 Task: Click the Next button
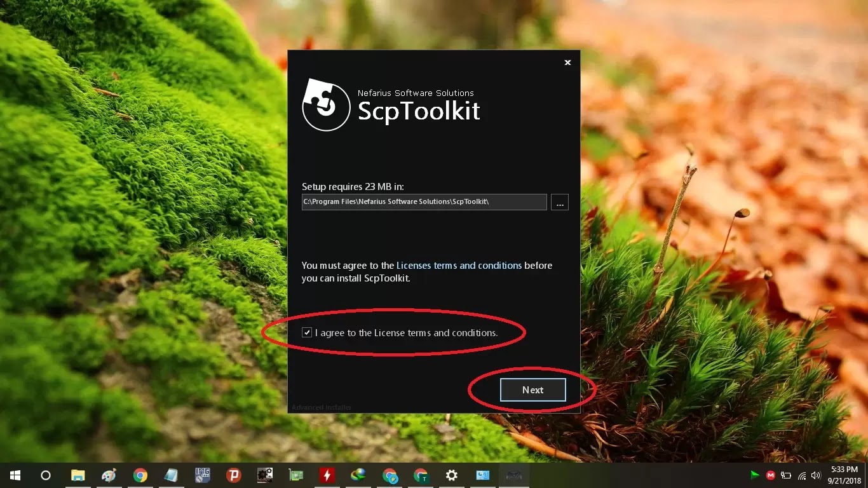point(532,390)
